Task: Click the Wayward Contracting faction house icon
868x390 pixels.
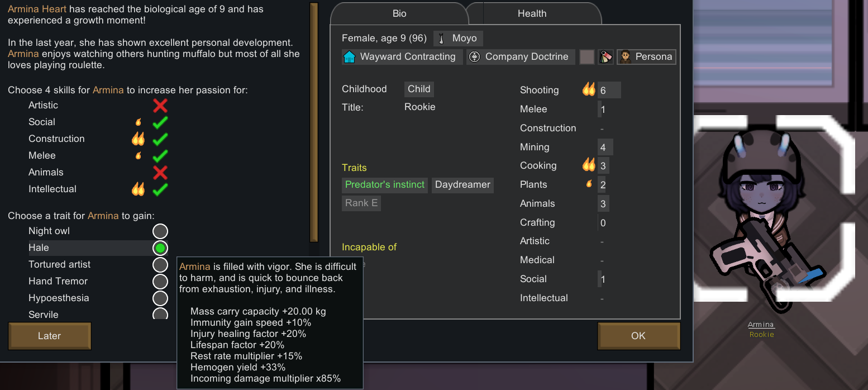Action: pyautogui.click(x=349, y=56)
